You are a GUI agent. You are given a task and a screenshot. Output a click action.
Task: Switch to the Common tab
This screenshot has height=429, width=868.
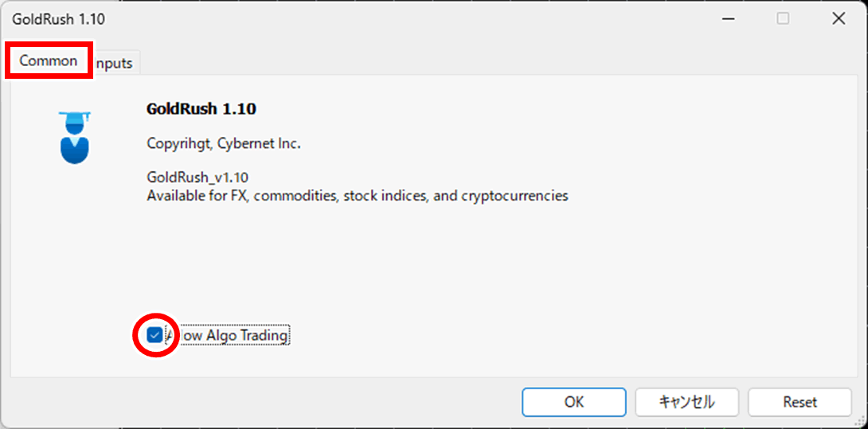pos(49,61)
